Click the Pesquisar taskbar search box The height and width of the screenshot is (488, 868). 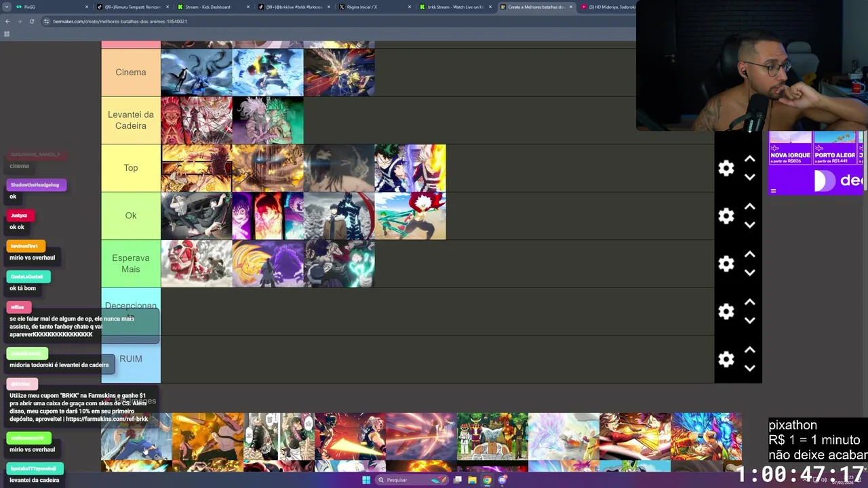click(x=412, y=480)
